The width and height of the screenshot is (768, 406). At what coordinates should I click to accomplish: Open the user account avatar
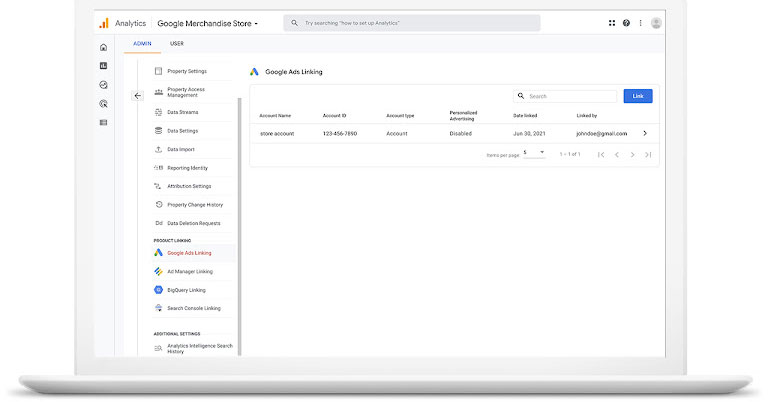tap(656, 23)
